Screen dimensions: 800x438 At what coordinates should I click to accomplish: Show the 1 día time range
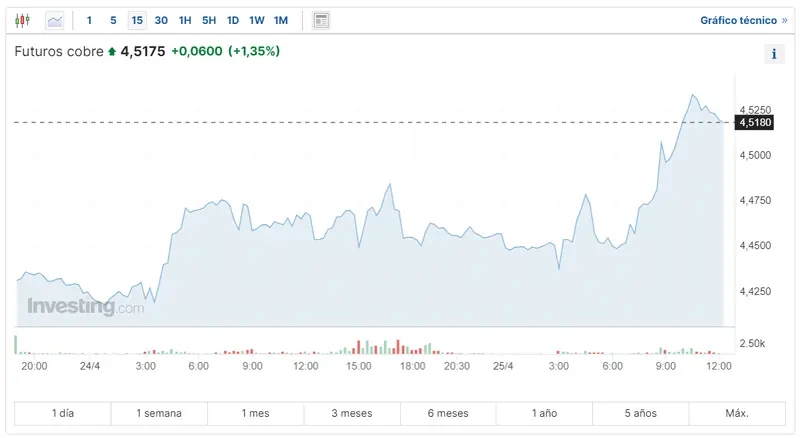point(62,413)
